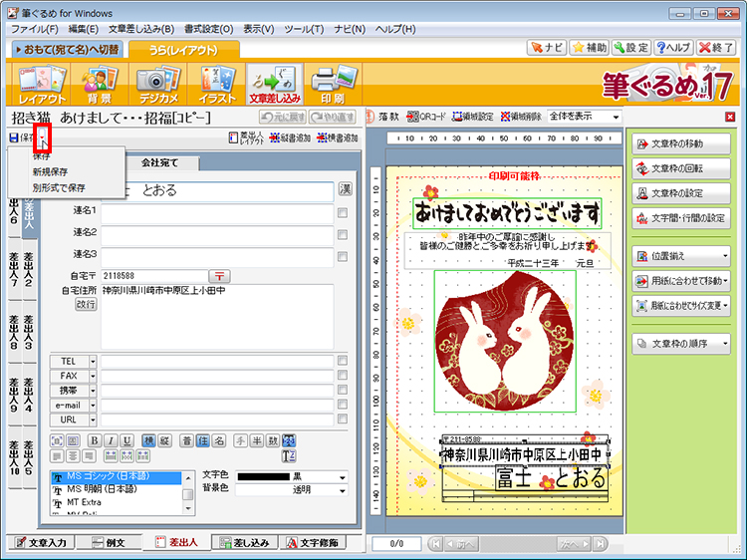747x560 pixels.
Task: Open the 背景 background section
Action: (99, 85)
